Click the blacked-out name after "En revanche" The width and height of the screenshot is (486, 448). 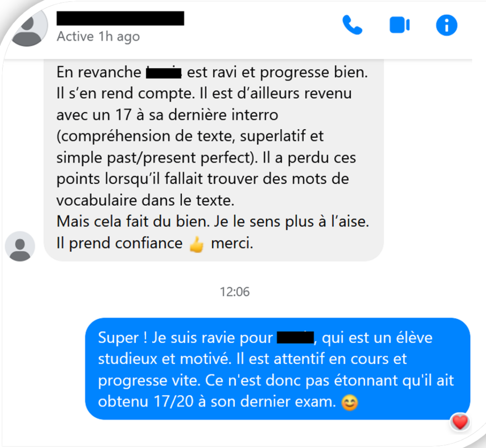[x=164, y=73]
